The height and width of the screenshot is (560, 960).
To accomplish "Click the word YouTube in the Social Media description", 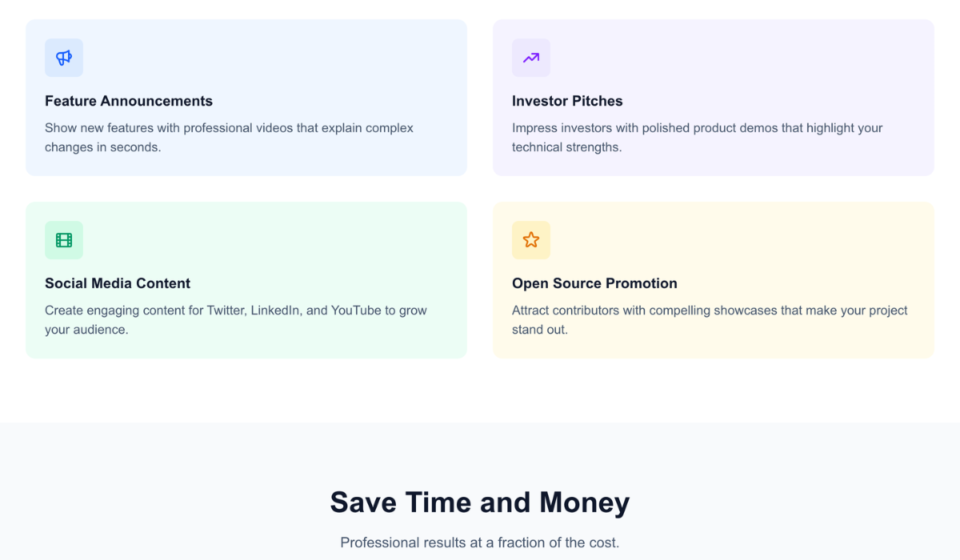I will [356, 310].
